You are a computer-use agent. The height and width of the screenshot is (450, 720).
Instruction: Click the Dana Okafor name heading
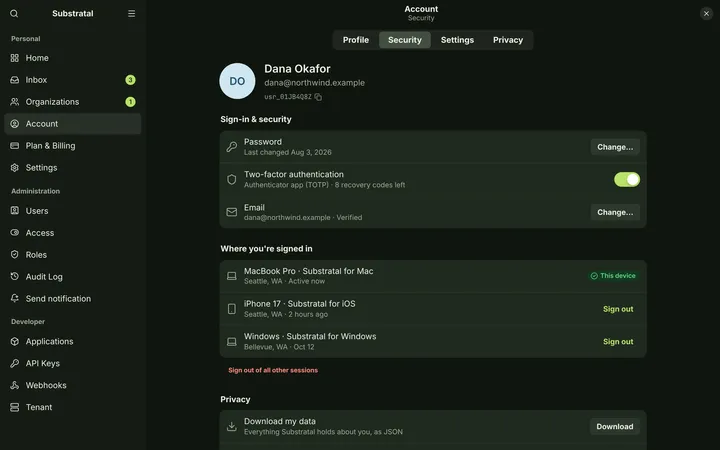click(298, 69)
